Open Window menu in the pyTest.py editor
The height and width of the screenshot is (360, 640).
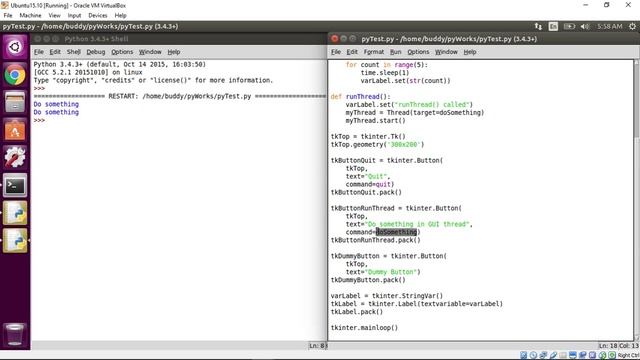(x=446, y=52)
